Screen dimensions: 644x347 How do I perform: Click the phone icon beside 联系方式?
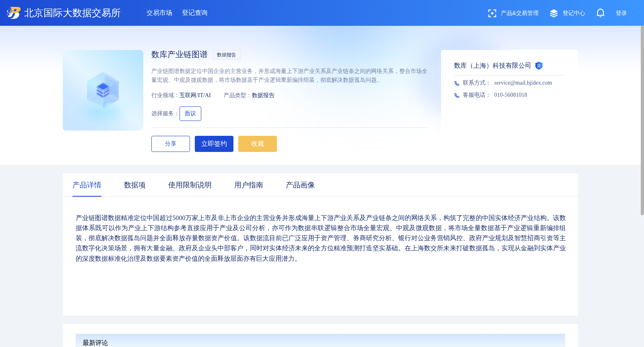click(457, 83)
